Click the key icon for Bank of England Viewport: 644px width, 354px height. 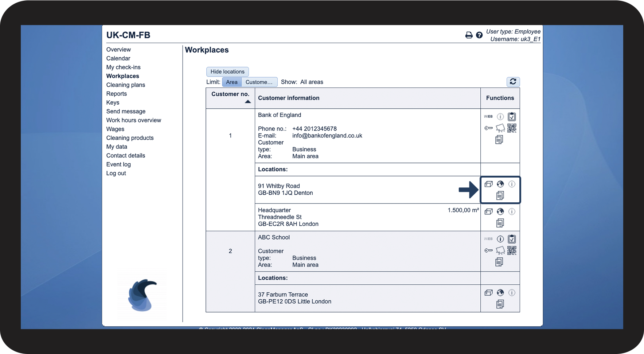tap(488, 128)
